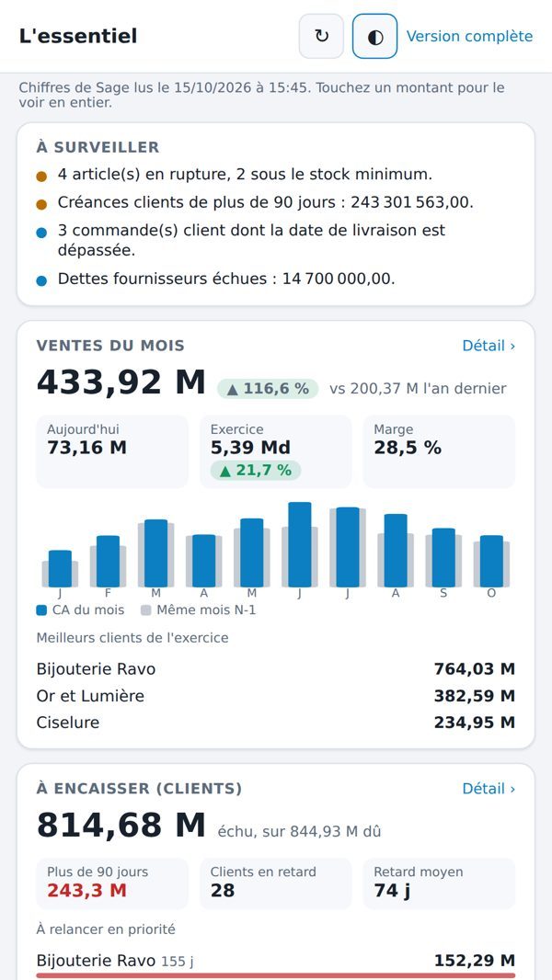Select the Or et Lumière client row
This screenshot has width=552, height=980.
click(276, 696)
